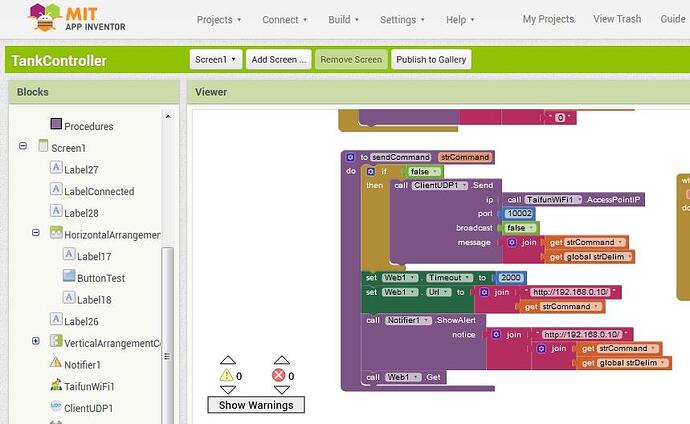Select ButtonTest in the component tree
The height and width of the screenshot is (424, 690).
pyautogui.click(x=101, y=278)
